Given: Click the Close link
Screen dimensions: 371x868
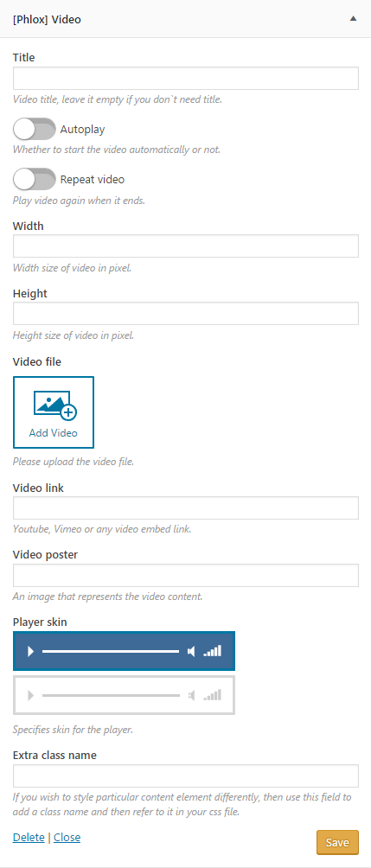Looking at the screenshot, I should tap(67, 837).
